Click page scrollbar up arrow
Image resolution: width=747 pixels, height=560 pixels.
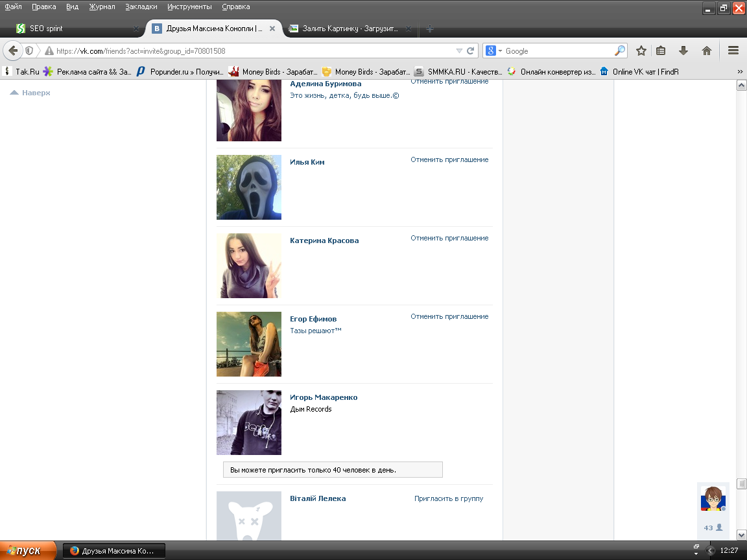(741, 86)
